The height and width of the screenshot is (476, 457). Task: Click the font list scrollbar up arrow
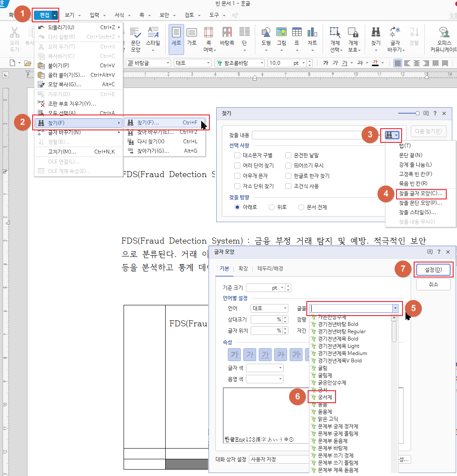pyautogui.click(x=394, y=318)
